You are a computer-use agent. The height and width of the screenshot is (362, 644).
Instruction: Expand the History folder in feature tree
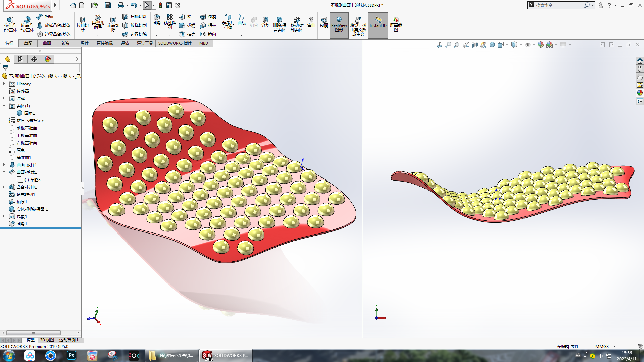pos(4,84)
